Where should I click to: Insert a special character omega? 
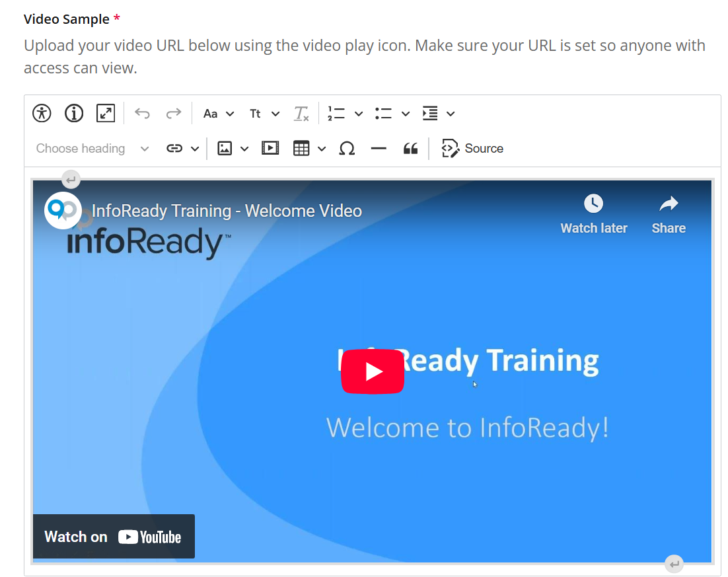[347, 149]
